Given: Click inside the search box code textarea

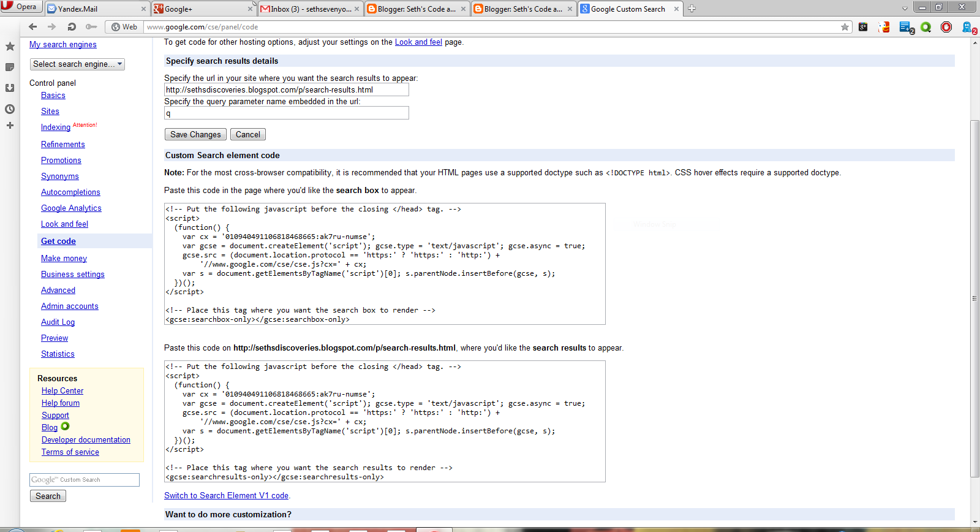Looking at the screenshot, I should pyautogui.click(x=385, y=264).
